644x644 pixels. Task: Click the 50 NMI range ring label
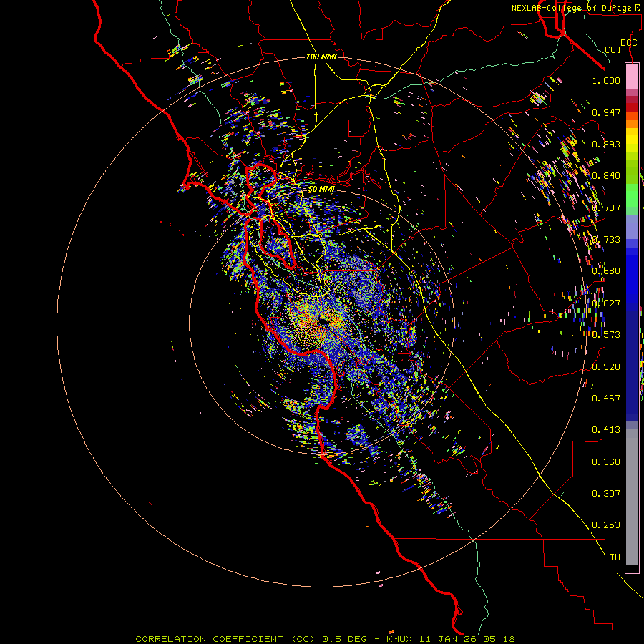[x=321, y=189]
